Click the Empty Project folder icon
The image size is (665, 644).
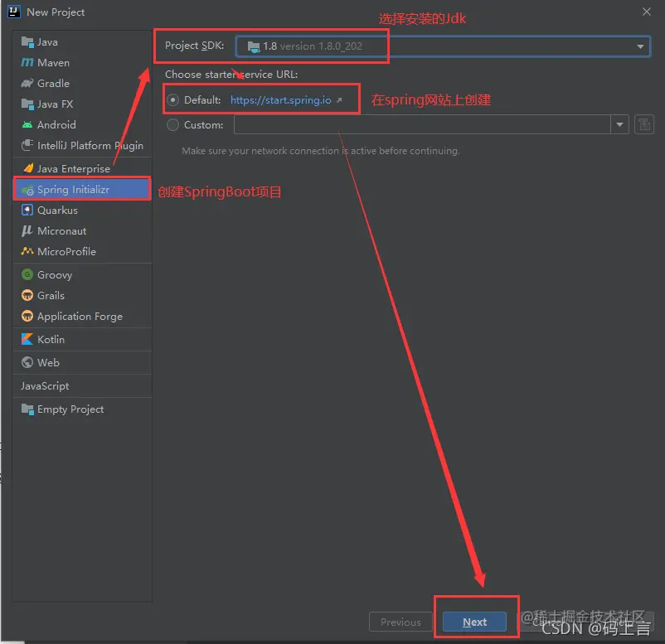pos(27,409)
